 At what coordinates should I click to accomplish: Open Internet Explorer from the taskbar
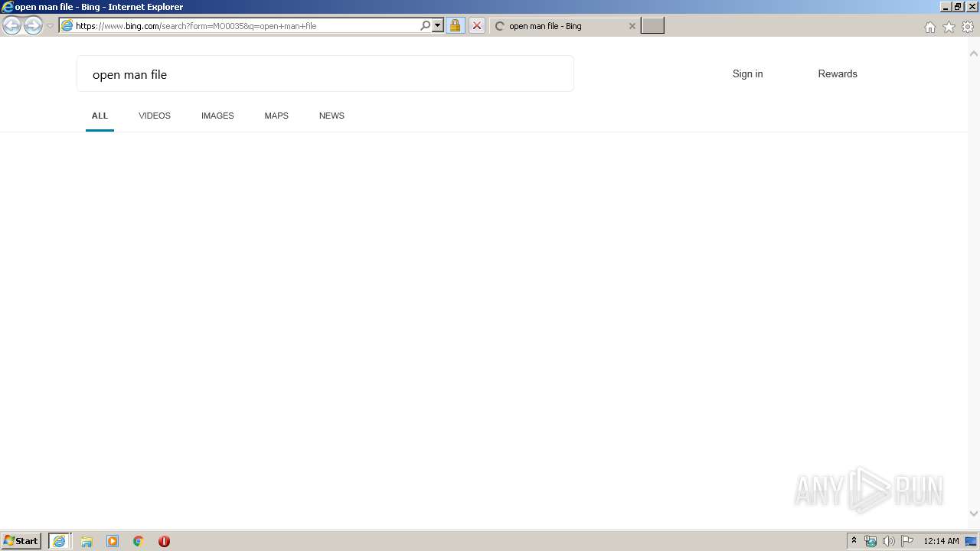click(60, 541)
